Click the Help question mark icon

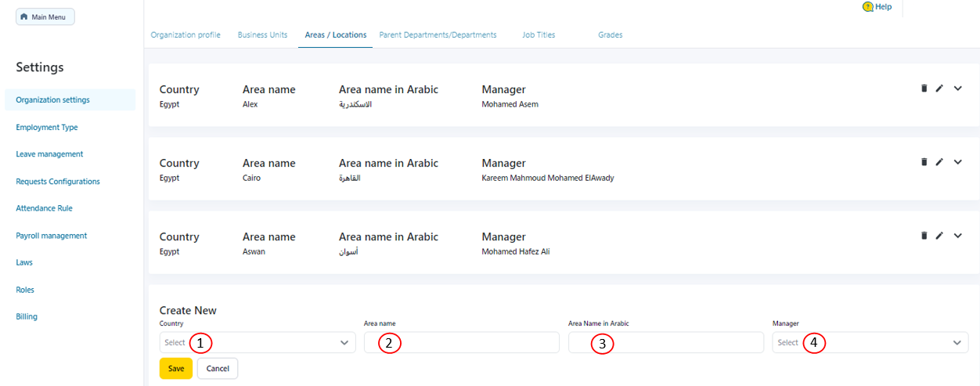867,7
